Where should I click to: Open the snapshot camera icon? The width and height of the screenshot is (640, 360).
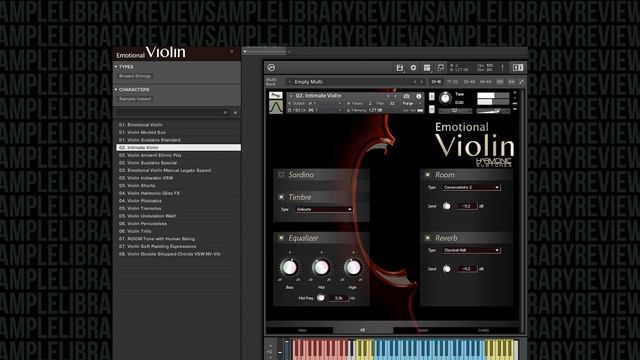[407, 96]
